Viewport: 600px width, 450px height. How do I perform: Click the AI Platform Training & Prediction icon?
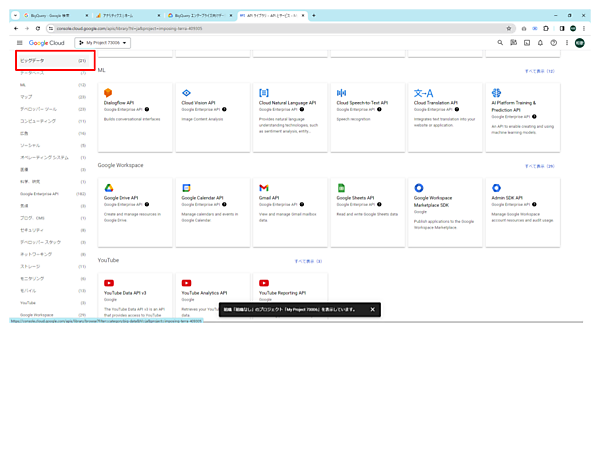pos(496,93)
